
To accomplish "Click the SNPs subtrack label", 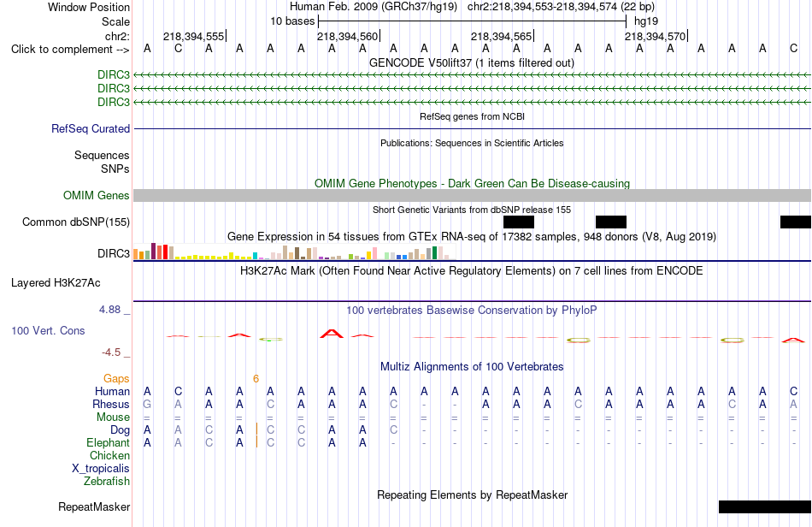I will tap(115, 169).
